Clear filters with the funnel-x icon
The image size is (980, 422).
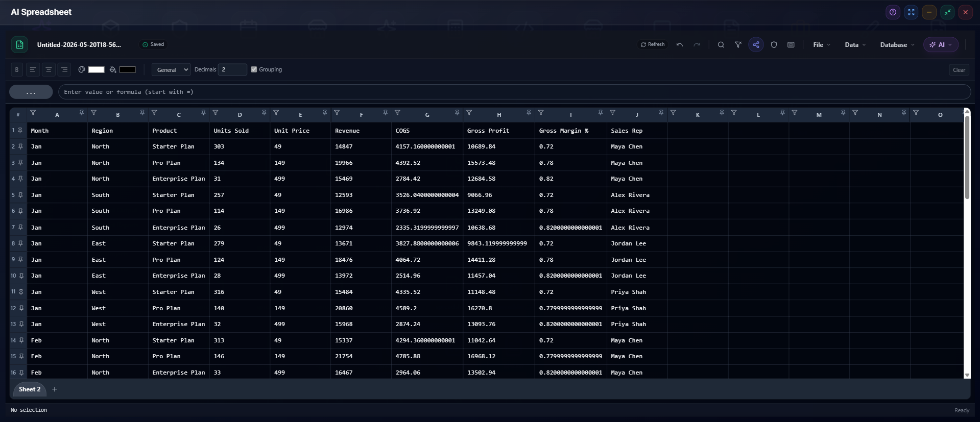click(x=738, y=45)
